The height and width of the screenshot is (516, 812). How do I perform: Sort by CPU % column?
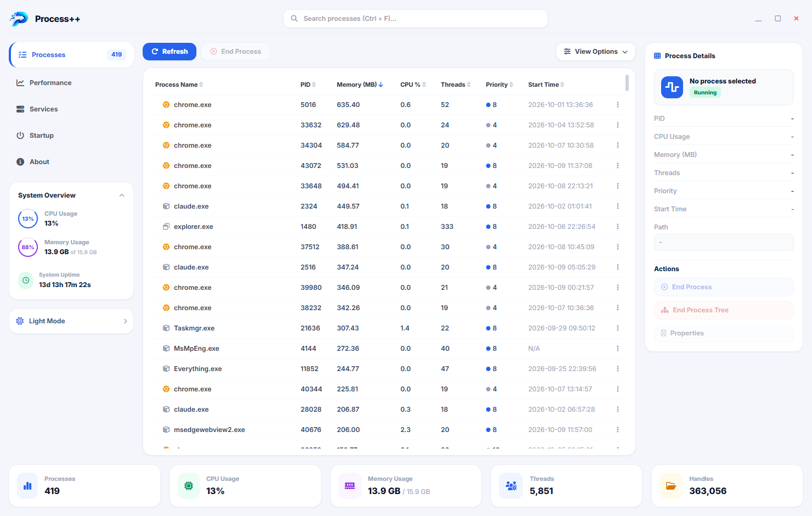click(x=413, y=85)
